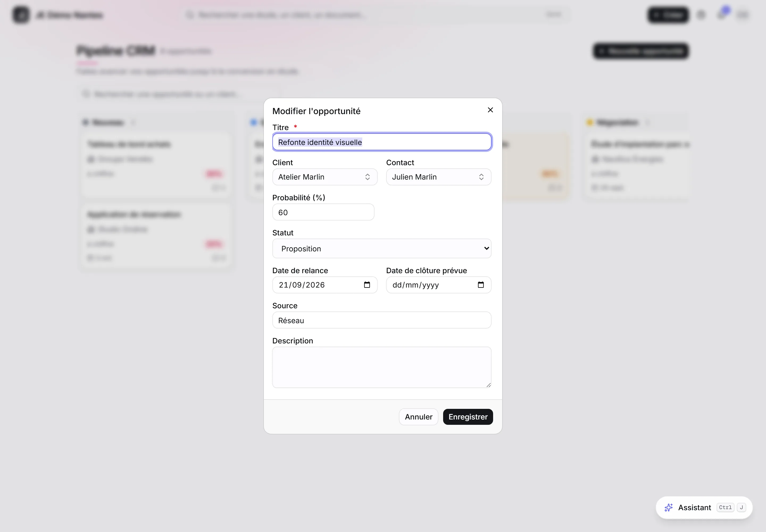The width and height of the screenshot is (766, 532).
Task: Open the calendar picker for Date de clôture prévue
Action: point(481,285)
